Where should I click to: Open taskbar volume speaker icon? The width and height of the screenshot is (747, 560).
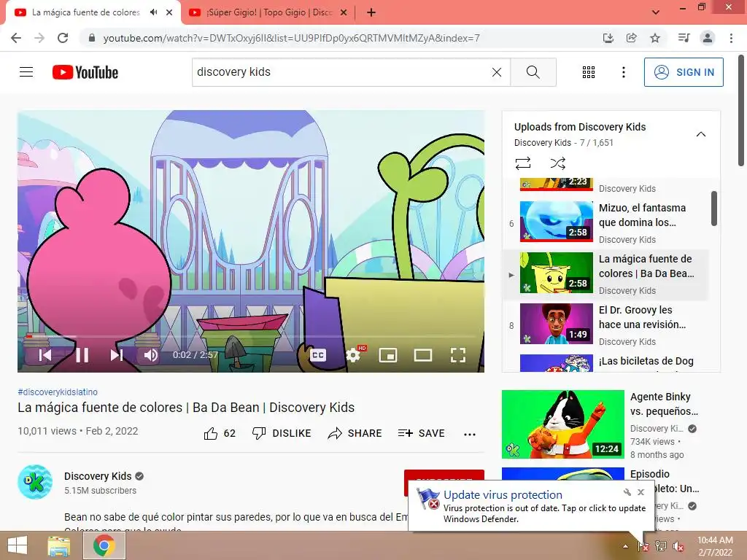pos(678,546)
